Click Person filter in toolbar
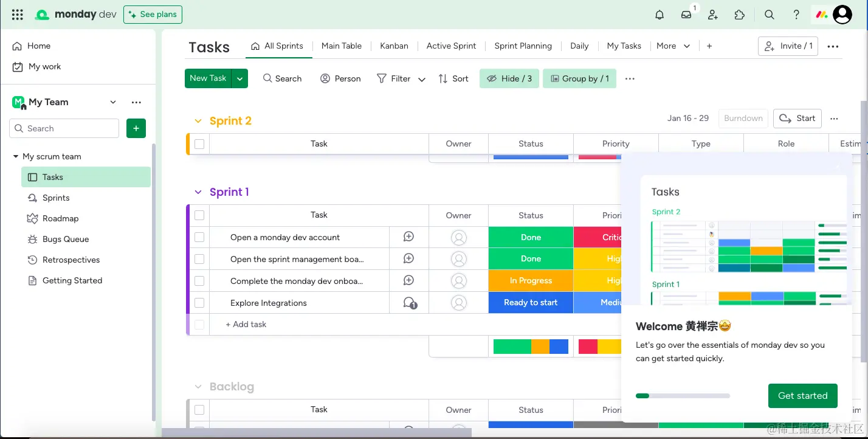This screenshot has width=868, height=439. click(x=340, y=78)
